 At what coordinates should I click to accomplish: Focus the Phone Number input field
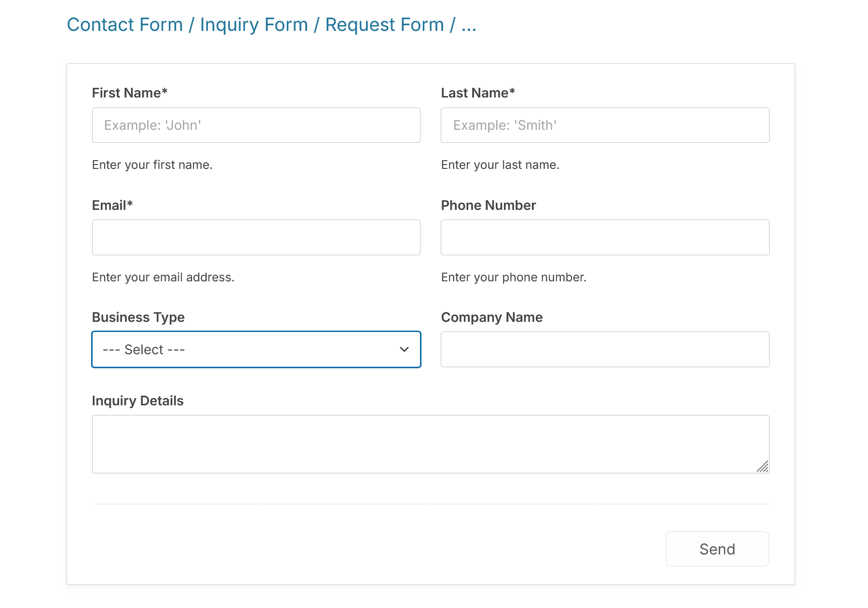click(605, 237)
